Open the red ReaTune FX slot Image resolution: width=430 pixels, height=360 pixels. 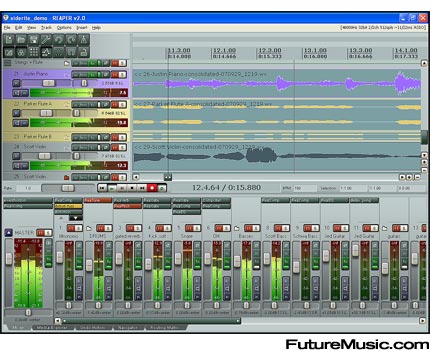[98, 200]
